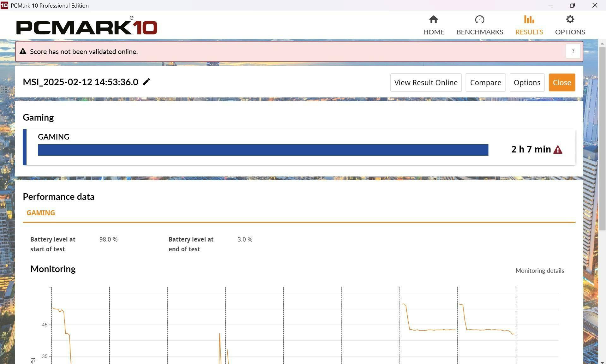Click the vertical scrollbar thumb
The image size is (606, 364).
tap(602, 138)
